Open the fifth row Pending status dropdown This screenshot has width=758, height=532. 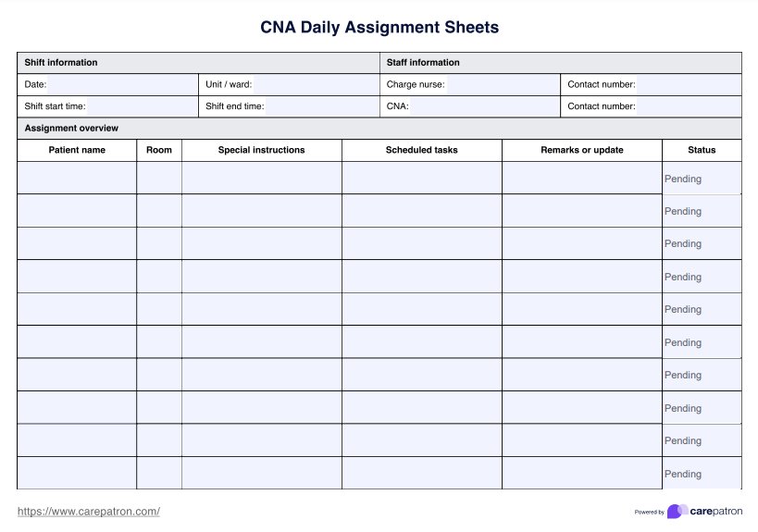(x=702, y=310)
